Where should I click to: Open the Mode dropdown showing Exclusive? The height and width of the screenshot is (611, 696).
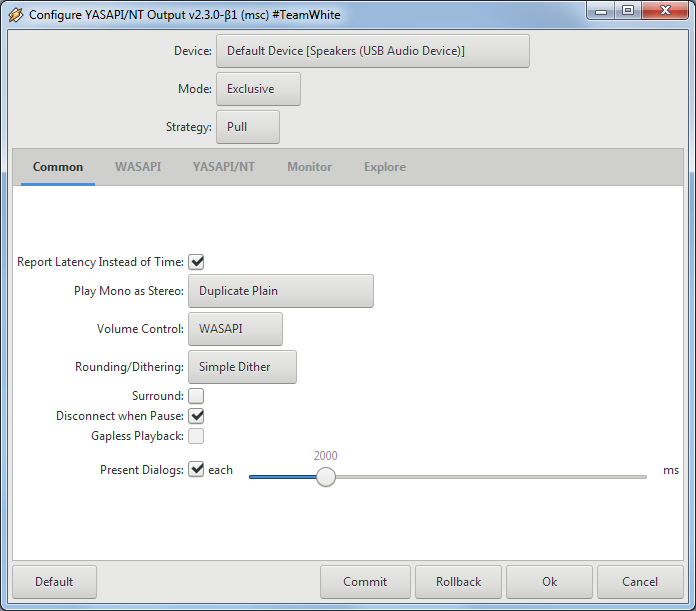point(258,89)
